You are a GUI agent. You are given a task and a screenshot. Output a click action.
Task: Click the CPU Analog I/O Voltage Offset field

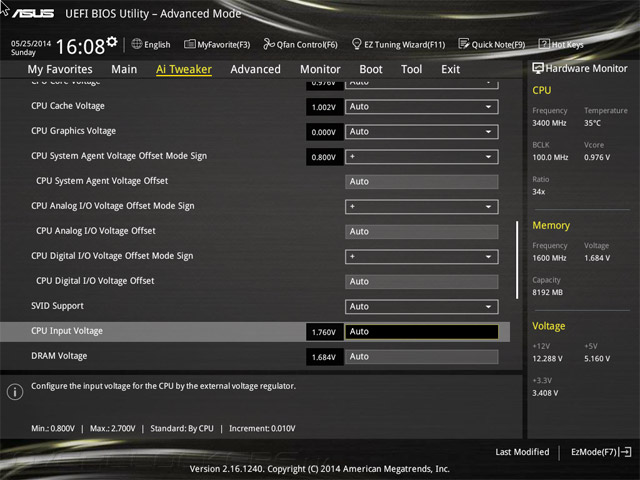(422, 232)
